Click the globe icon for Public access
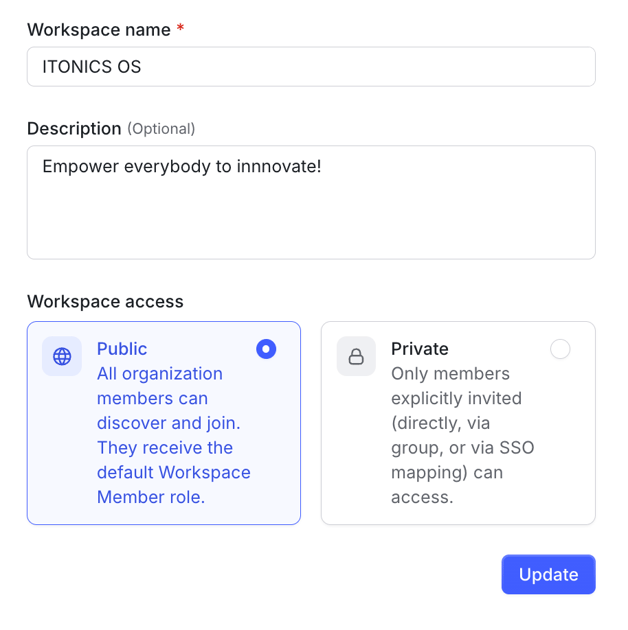 coord(62,356)
